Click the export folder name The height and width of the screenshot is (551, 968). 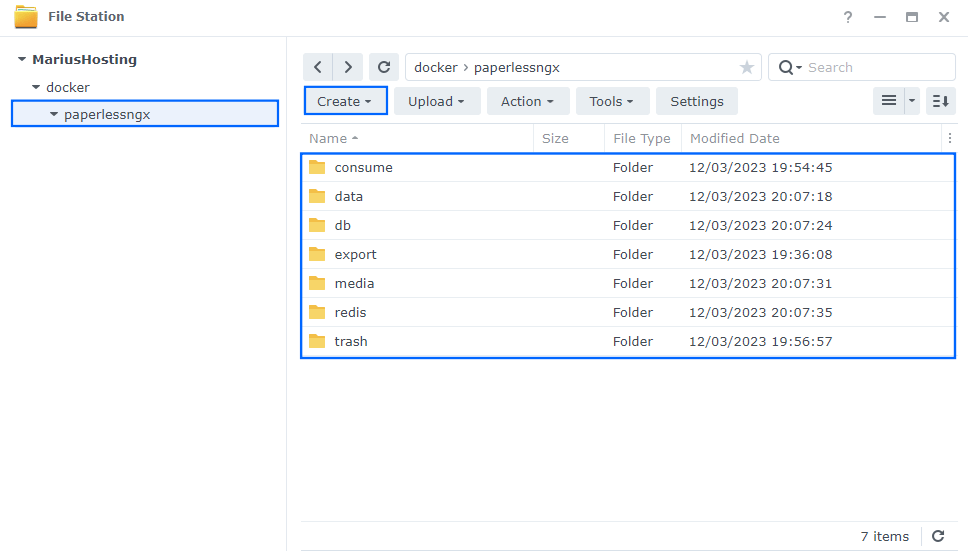click(356, 254)
